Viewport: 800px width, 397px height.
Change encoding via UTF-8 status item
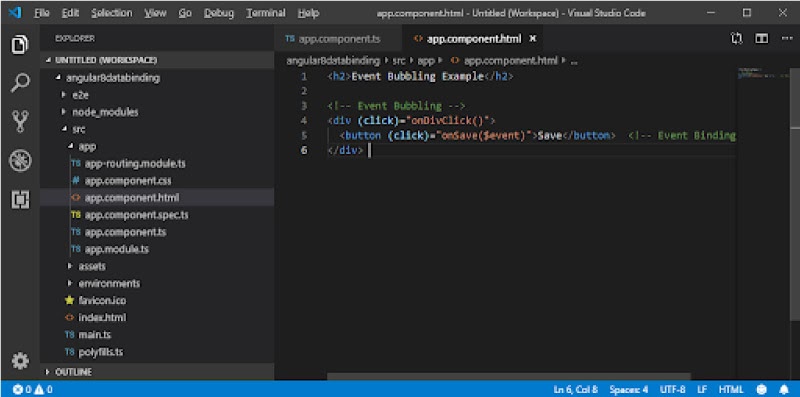tap(672, 389)
